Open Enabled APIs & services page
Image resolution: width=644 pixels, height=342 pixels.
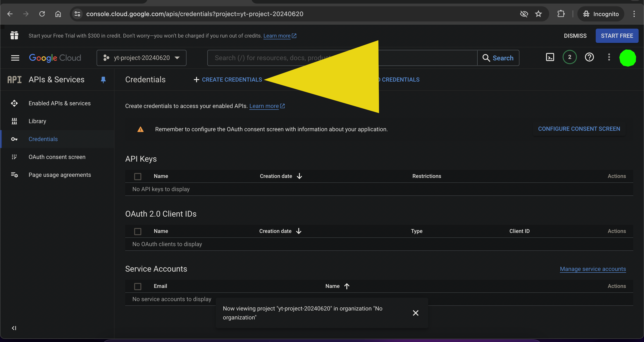coord(59,103)
